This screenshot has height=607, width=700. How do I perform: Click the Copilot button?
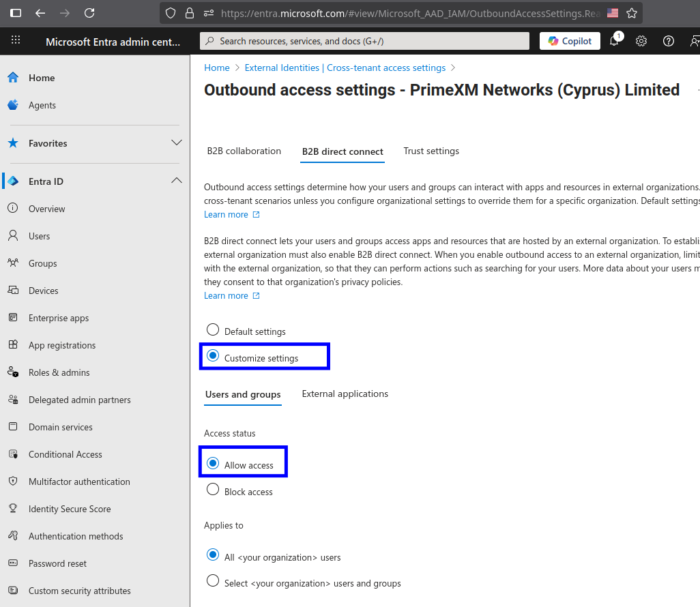point(570,41)
